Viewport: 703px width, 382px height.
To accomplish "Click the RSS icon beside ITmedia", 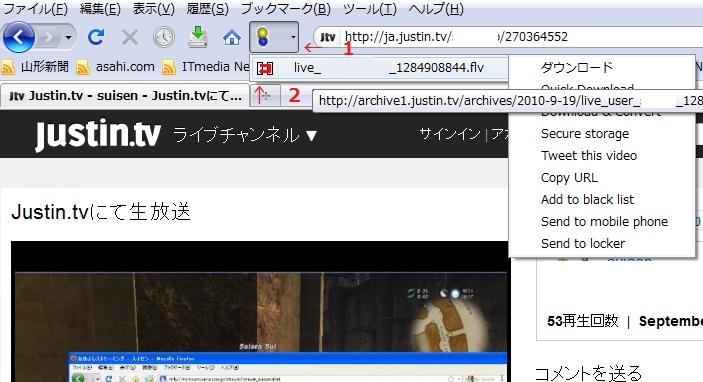I will coord(169,68).
